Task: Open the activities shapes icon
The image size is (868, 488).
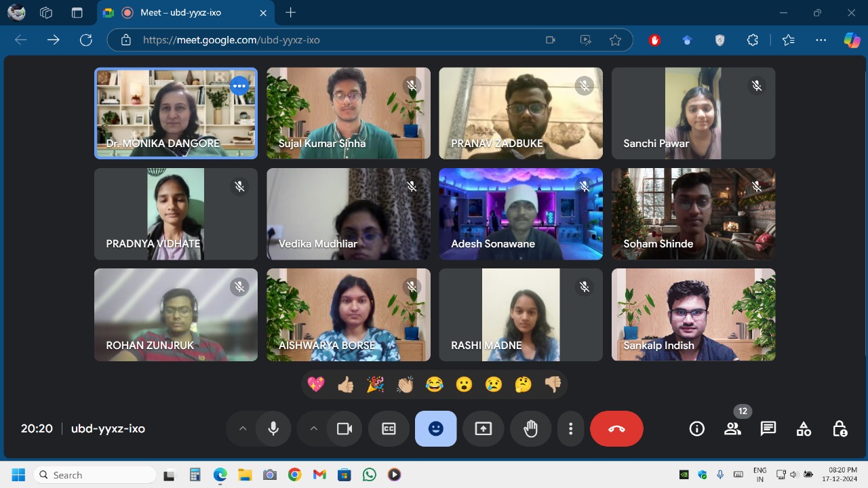Action: point(804,428)
